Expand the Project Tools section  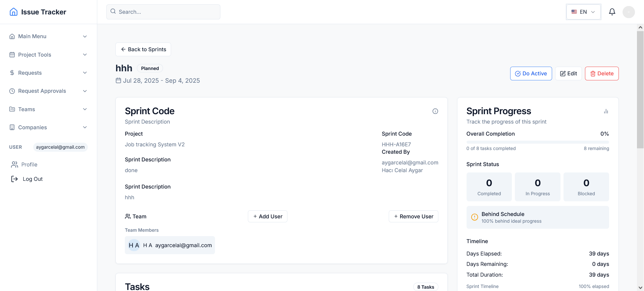48,55
